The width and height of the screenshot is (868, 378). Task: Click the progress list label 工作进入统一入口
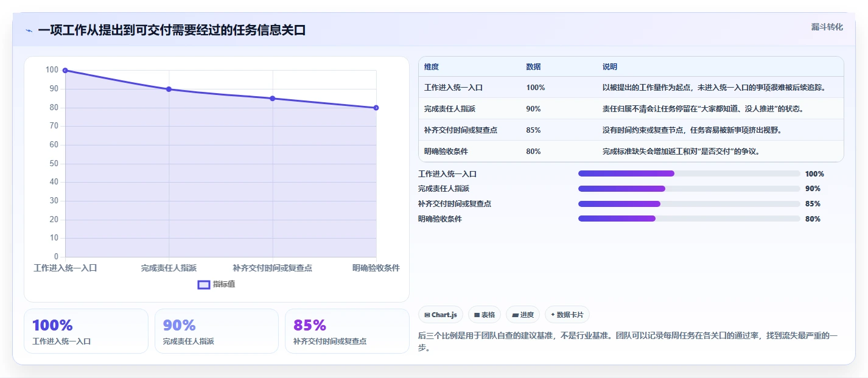pos(447,173)
